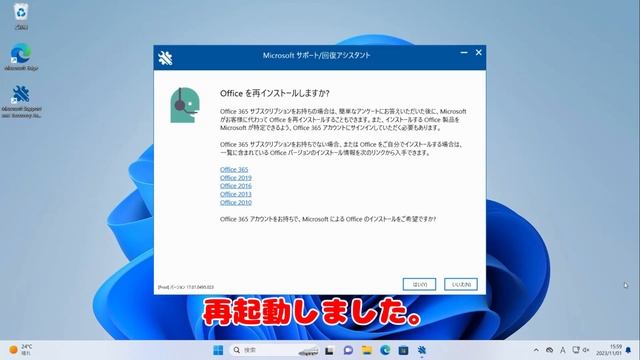Screen dimensions: 640x360
Task: Open the Office 365 install link
Action: point(234,169)
